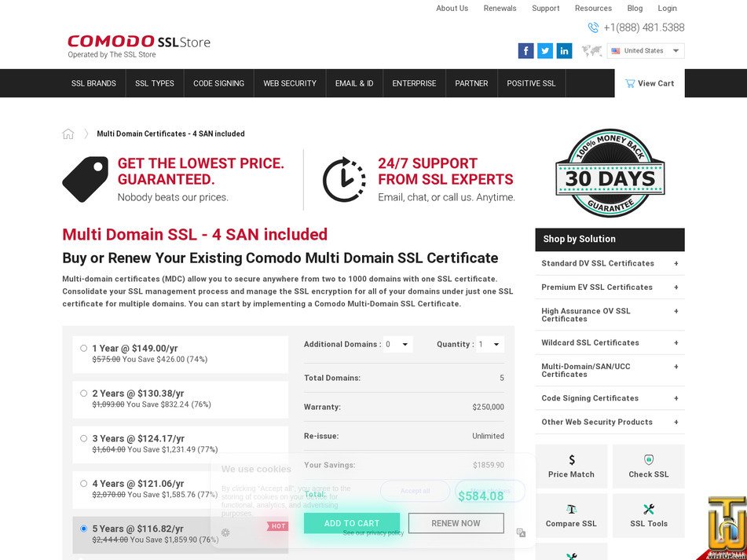Choose the 5 Years plan radio button
747x560 pixels.
[x=84, y=528]
